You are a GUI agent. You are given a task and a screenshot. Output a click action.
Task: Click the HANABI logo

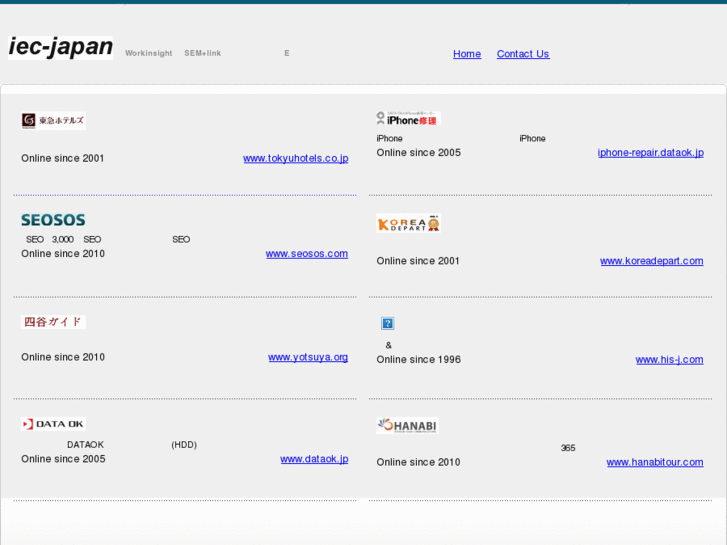point(407,425)
